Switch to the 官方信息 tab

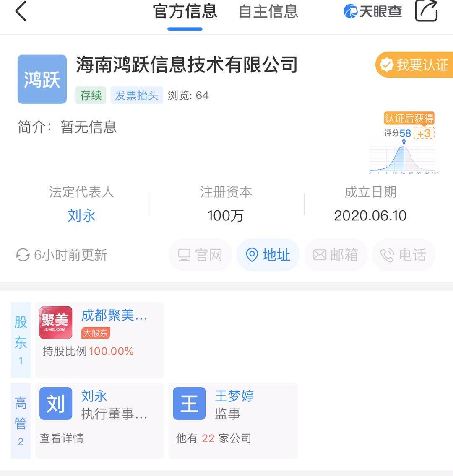coord(185,12)
